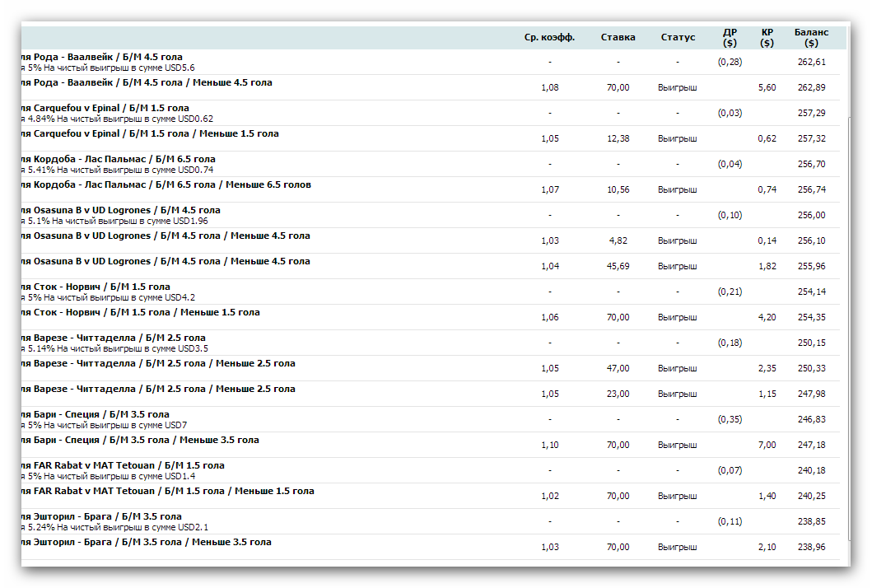Click the balance value 255,96
This screenshot has height=588, width=872.
(811, 267)
